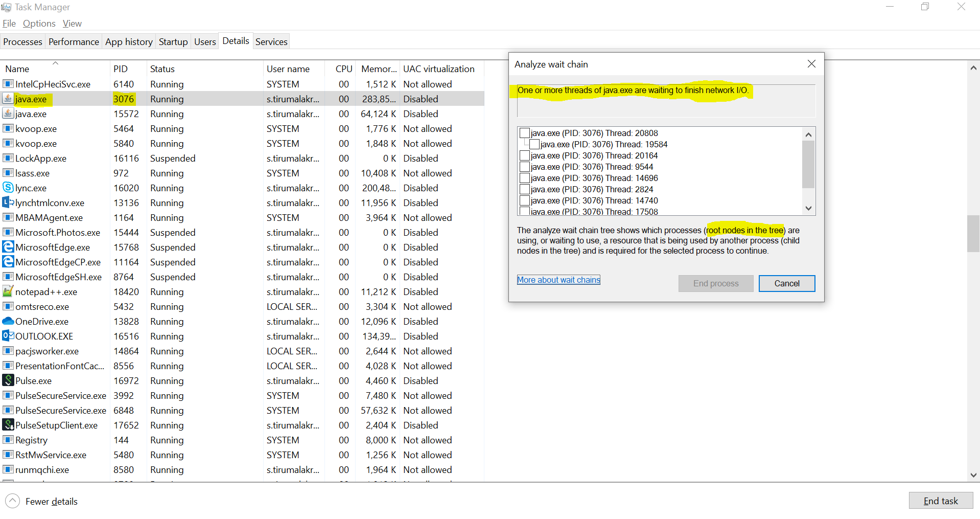Screen dimensions: 980x519
Task: Click the PulseSetupClient.exe icon
Action: coord(8,425)
